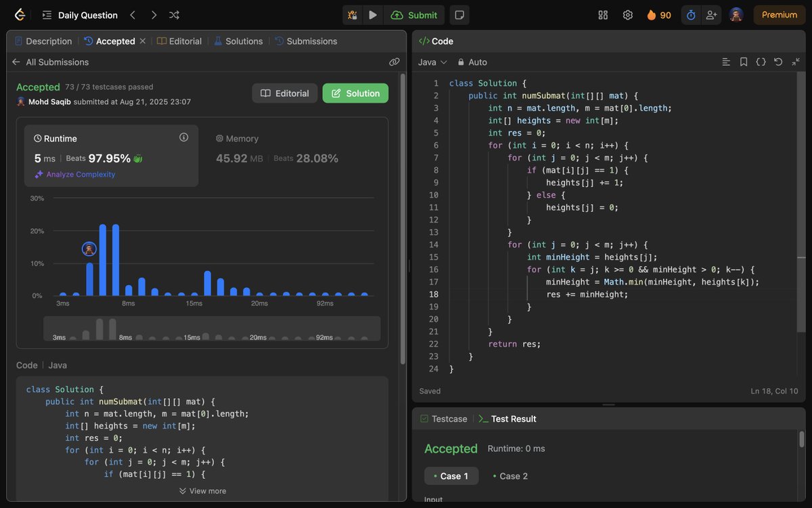Image resolution: width=812 pixels, height=508 pixels.
Task: Reset code to default icon
Action: pyautogui.click(x=778, y=62)
